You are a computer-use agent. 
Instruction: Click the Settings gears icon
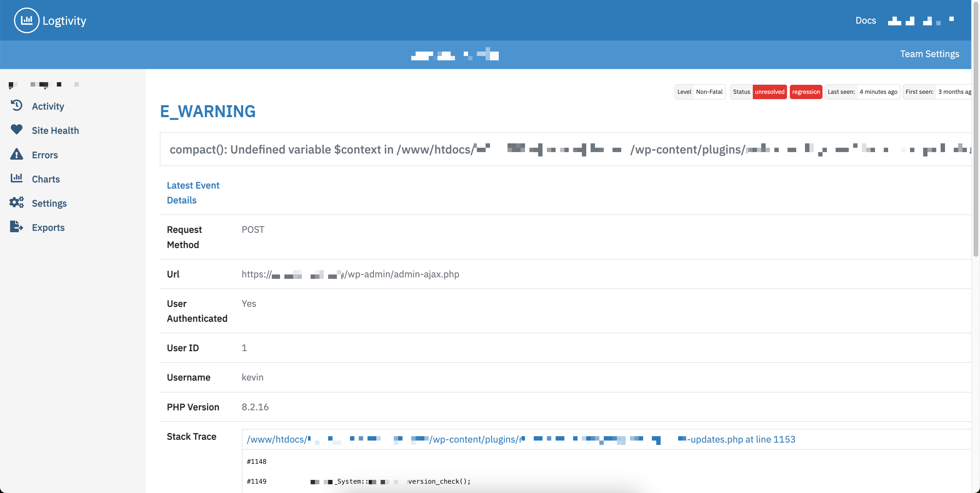[16, 203]
